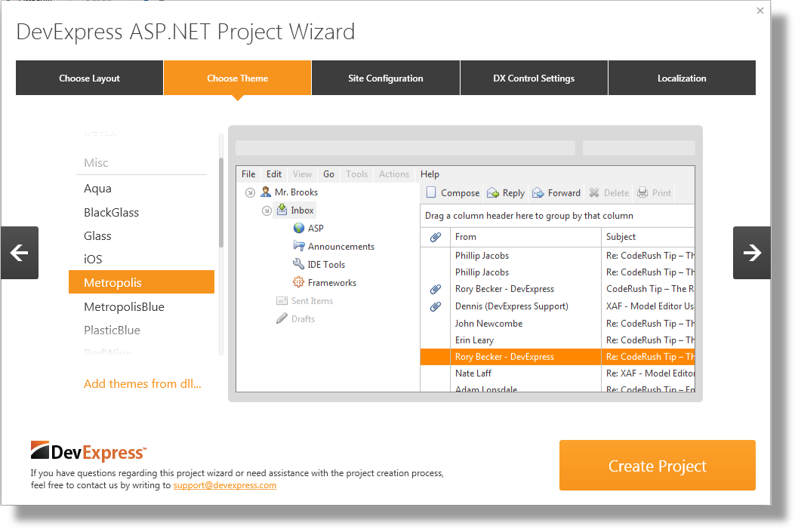
Task: Click the Compose icon in preview toolbar
Action: [431, 192]
